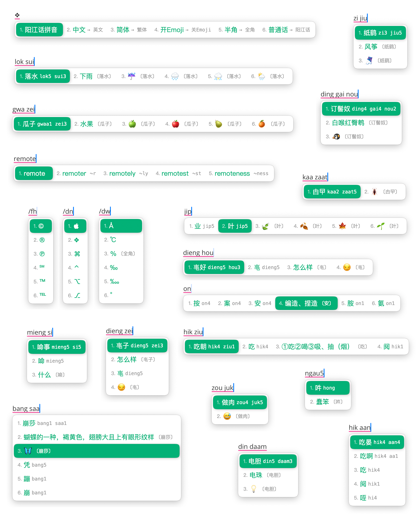Pick the registered trademark ® symbol

click(x=42, y=240)
